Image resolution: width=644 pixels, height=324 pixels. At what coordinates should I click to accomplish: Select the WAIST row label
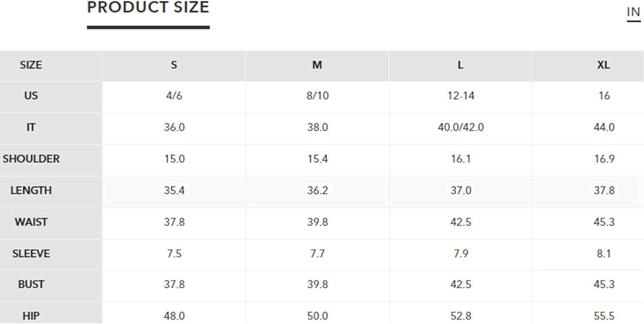click(x=31, y=222)
